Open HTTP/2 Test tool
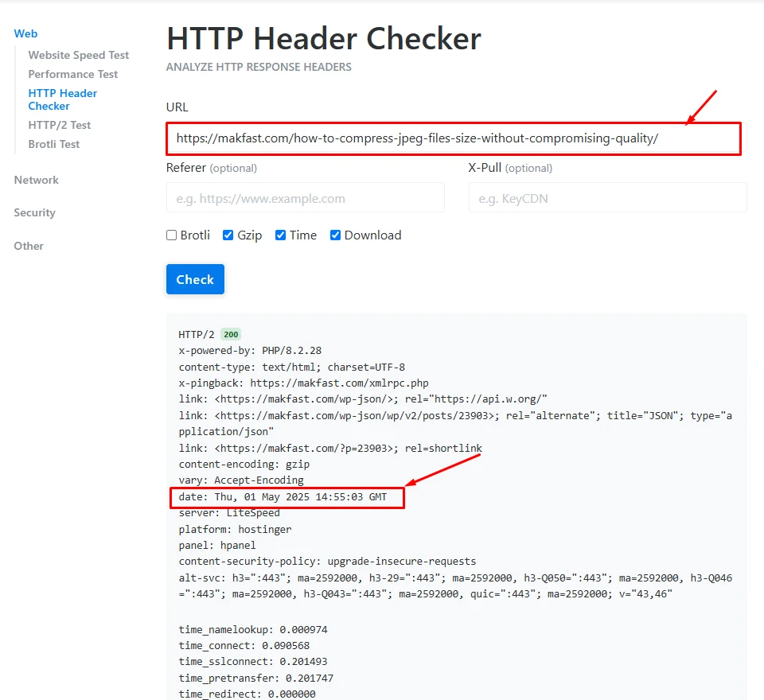Viewport: 764px width, 700px height. pyautogui.click(x=60, y=125)
